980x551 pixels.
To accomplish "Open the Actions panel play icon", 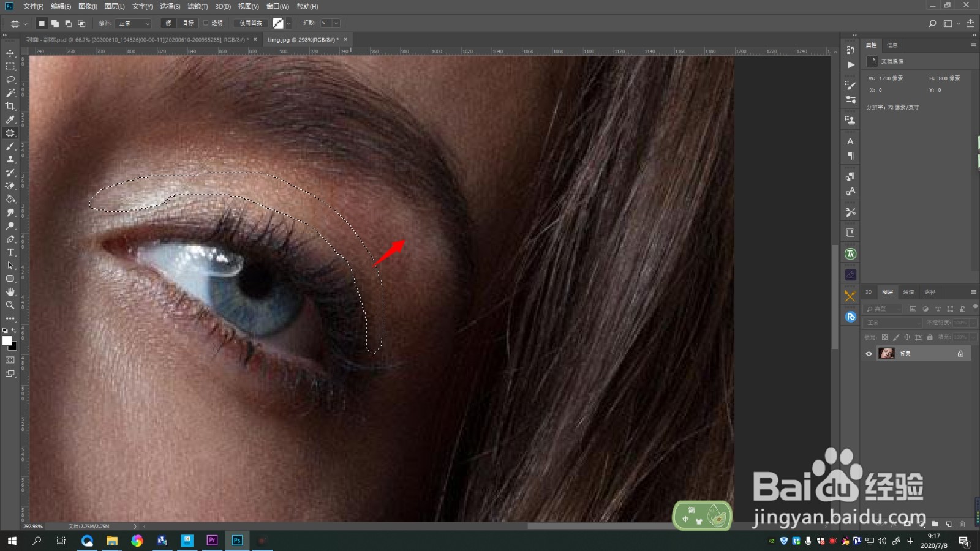I will pyautogui.click(x=850, y=64).
